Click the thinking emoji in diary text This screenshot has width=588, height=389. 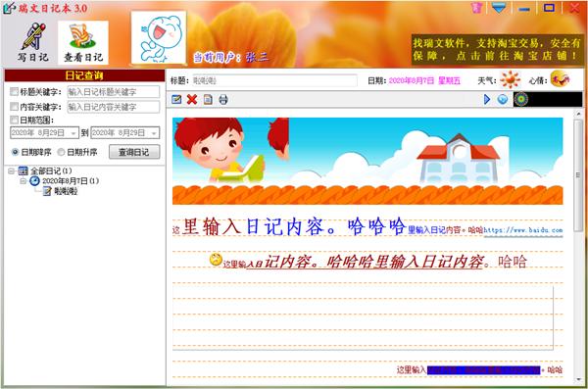click(x=216, y=260)
